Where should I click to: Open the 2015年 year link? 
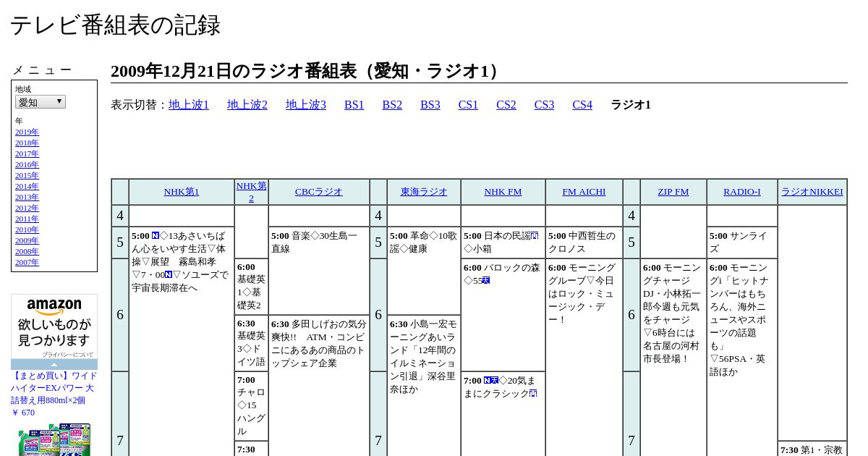click(27, 176)
